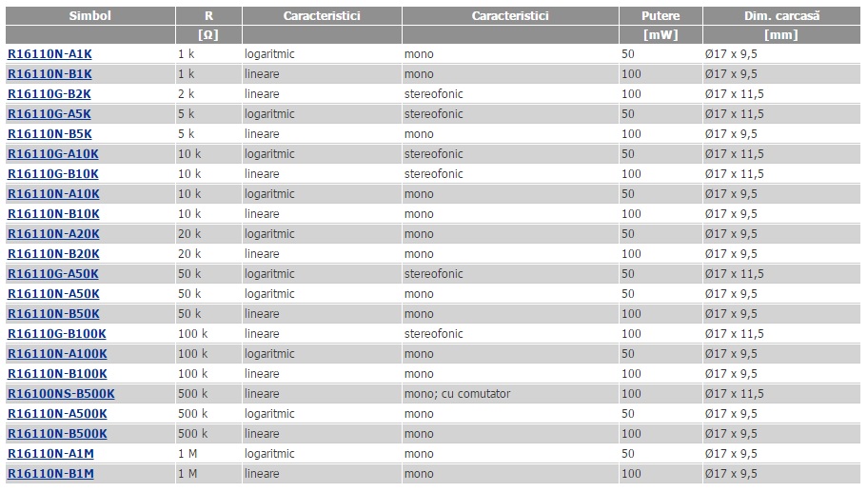Viewport: 868px width, 492px height.
Task: Select the R16110N-B50K link
Action: (53, 314)
